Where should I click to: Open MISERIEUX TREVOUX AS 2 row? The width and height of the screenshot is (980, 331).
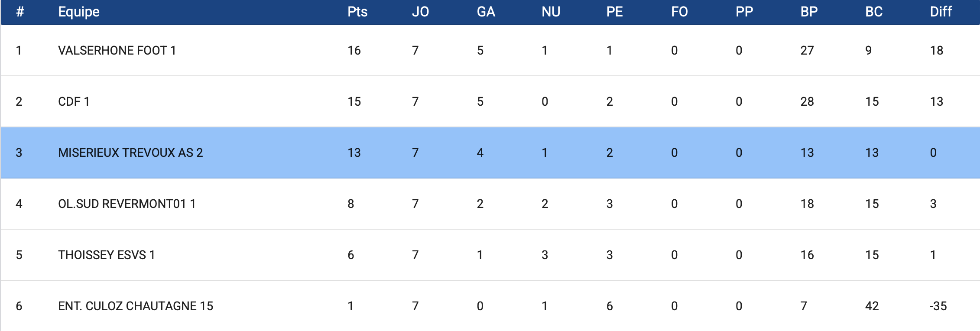tap(130, 153)
